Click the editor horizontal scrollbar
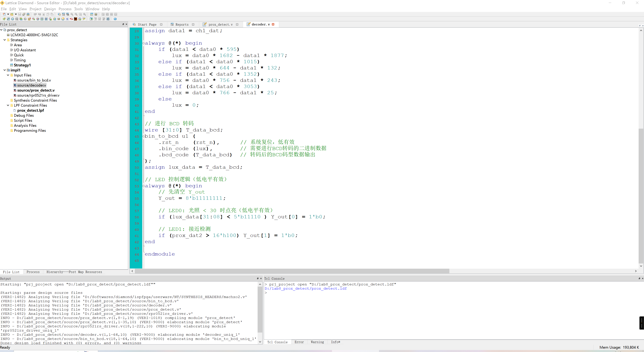The width and height of the screenshot is (644, 352). point(292,271)
